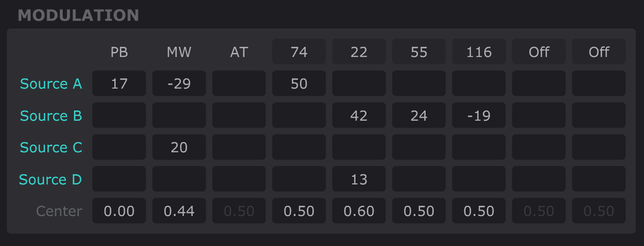Open Source C assignment
Viewport: 644px width, 246px height.
pos(52,147)
